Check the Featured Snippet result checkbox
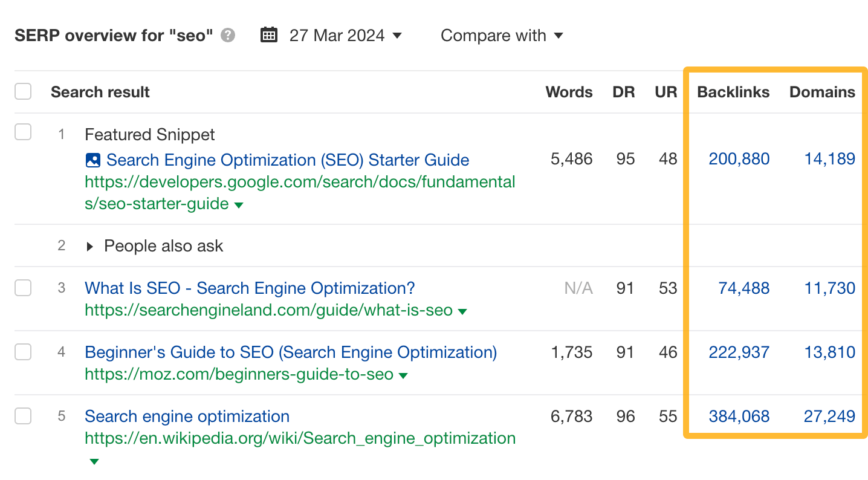 pyautogui.click(x=22, y=131)
